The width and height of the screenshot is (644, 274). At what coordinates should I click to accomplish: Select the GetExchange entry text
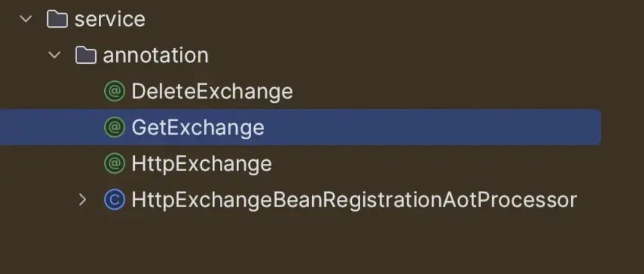pos(198,127)
